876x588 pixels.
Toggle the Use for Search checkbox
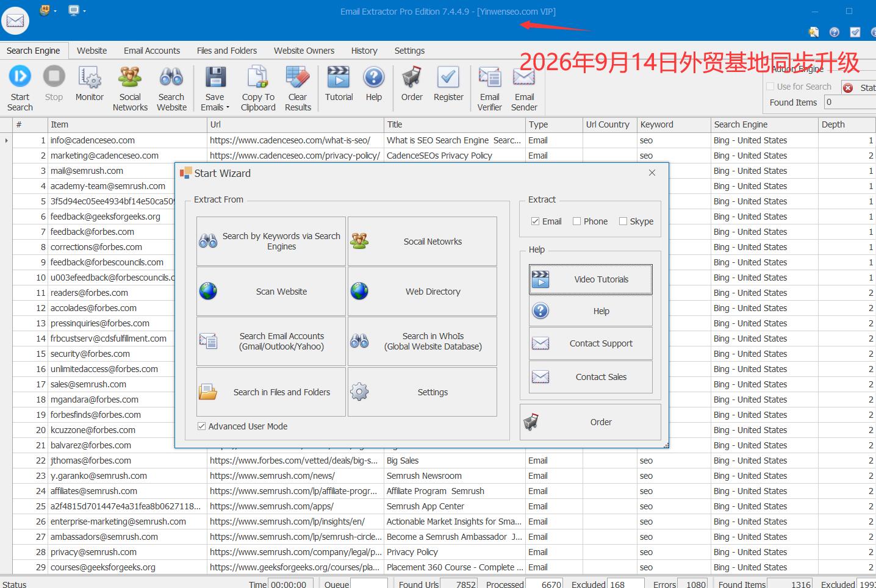[x=770, y=87]
